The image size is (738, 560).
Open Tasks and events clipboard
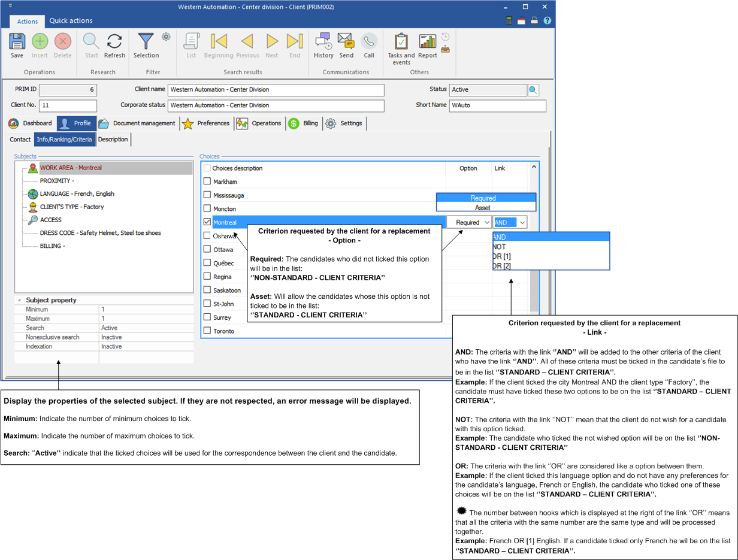tap(401, 41)
